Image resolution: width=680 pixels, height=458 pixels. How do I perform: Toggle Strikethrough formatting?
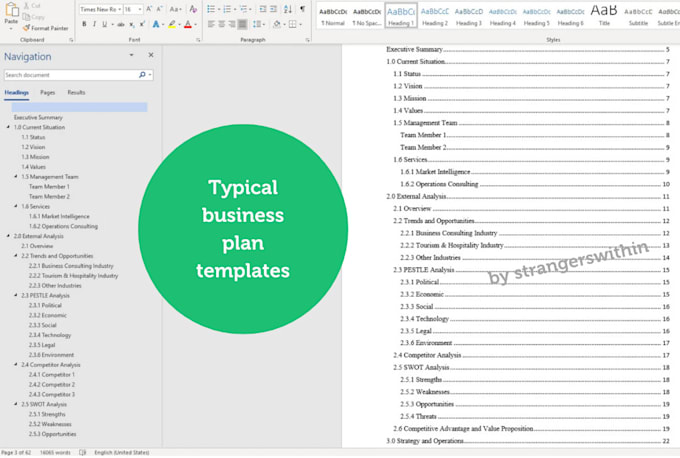coord(121,24)
